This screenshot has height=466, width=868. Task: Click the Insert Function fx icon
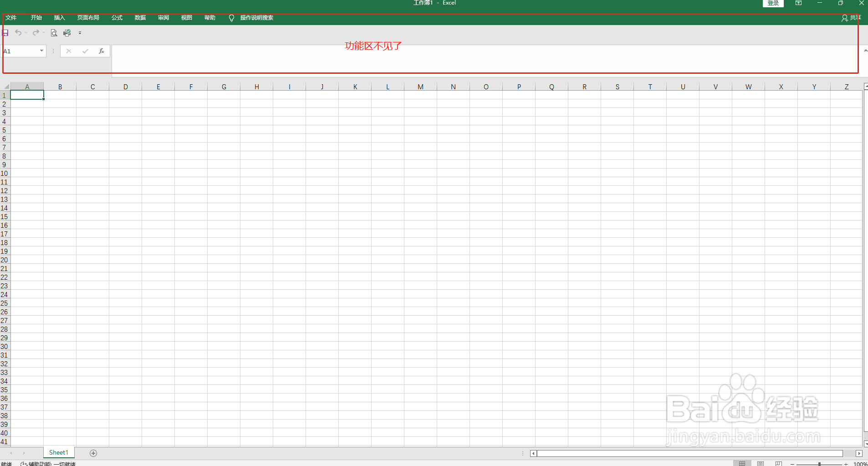click(102, 51)
